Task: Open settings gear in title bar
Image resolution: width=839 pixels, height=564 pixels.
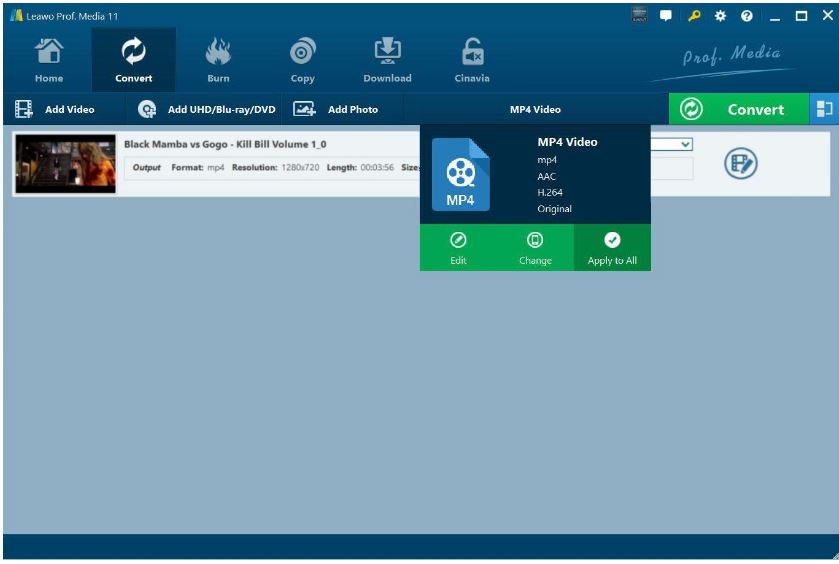Action: (x=720, y=16)
